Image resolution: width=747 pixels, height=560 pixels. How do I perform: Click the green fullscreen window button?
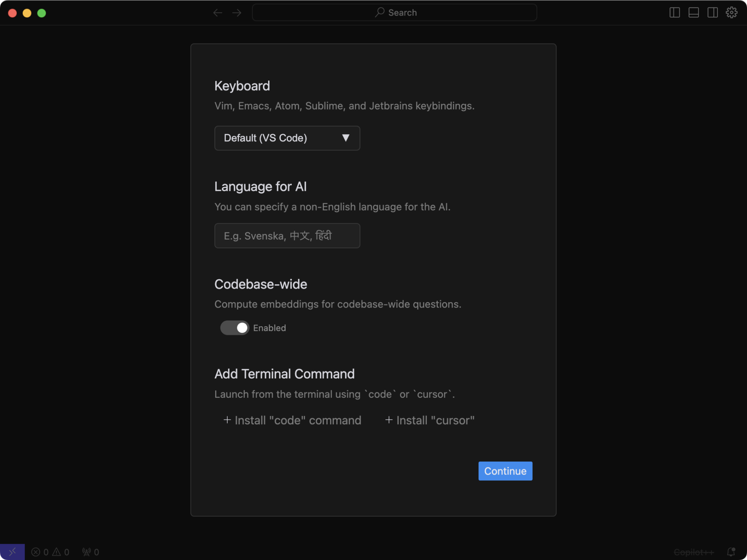click(42, 13)
